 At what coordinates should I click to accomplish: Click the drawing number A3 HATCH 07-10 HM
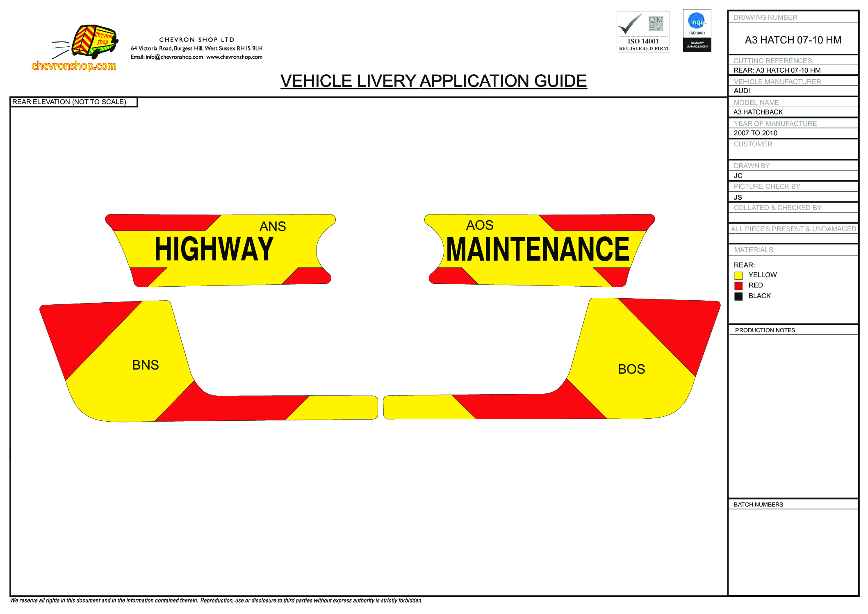[x=793, y=40]
